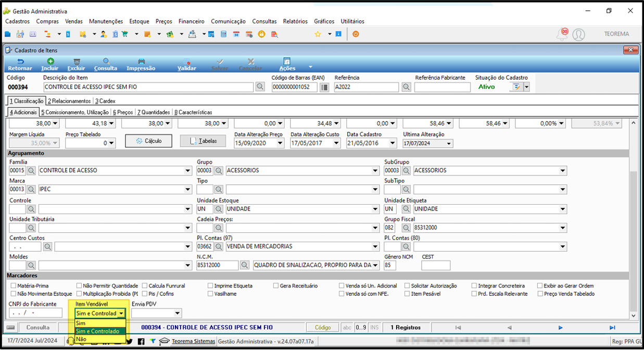The height and width of the screenshot is (350, 644).
Task: Check the Solicitar Autorização box
Action: pyautogui.click(x=407, y=286)
